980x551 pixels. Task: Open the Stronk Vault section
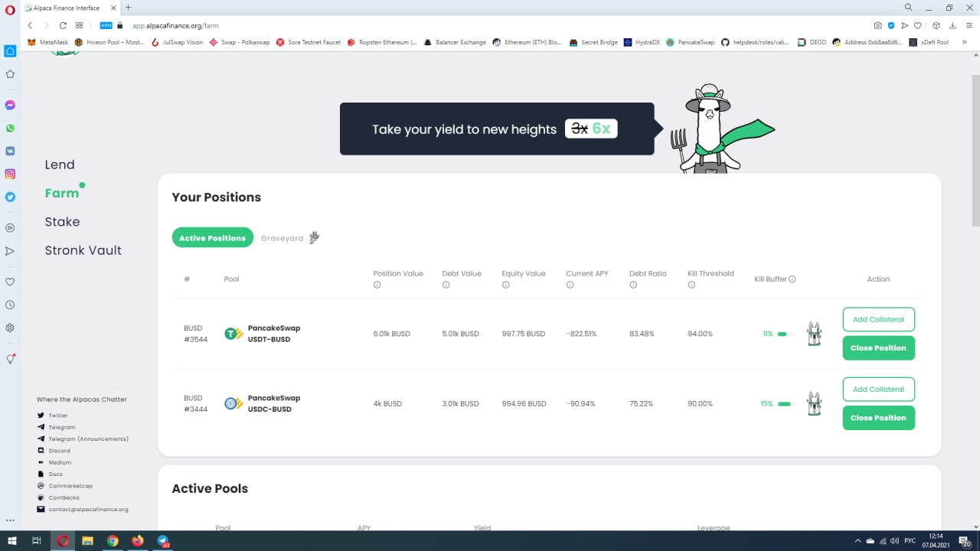pyautogui.click(x=83, y=250)
